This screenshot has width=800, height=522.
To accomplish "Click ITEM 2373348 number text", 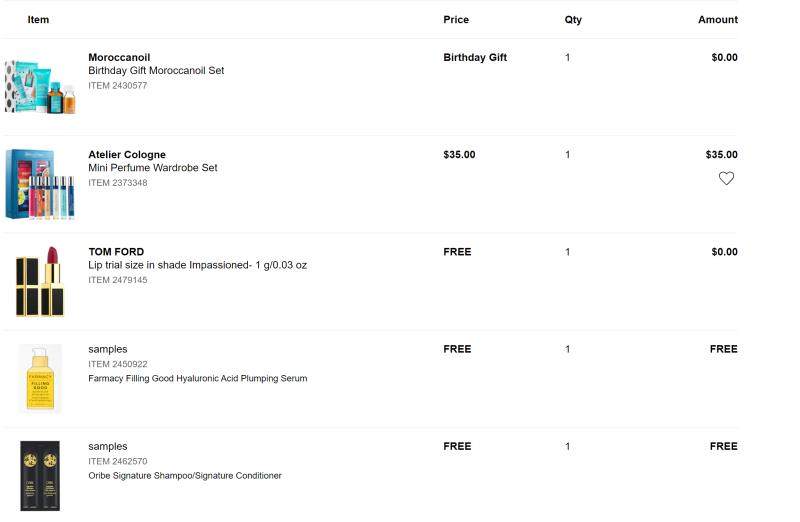I will [118, 183].
